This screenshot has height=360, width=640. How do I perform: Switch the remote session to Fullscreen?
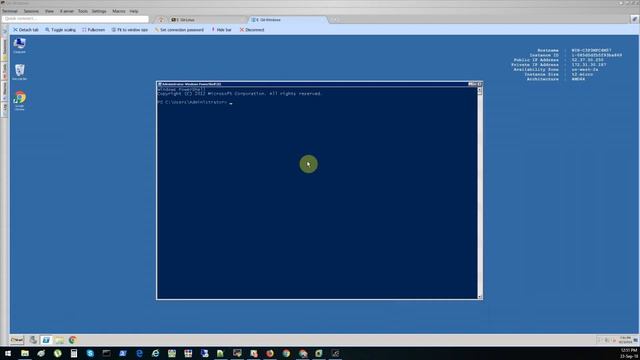(93, 30)
